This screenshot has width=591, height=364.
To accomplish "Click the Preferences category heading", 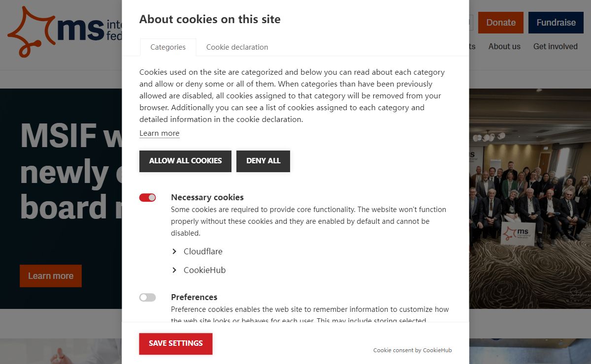I will pos(194,297).
